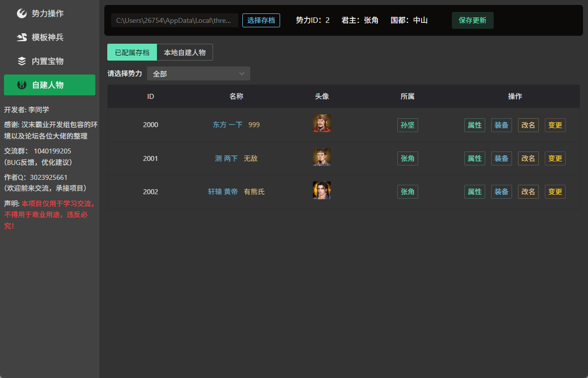Click the chevron arrow of faction dropdown
This screenshot has height=378, width=588.
pyautogui.click(x=242, y=74)
